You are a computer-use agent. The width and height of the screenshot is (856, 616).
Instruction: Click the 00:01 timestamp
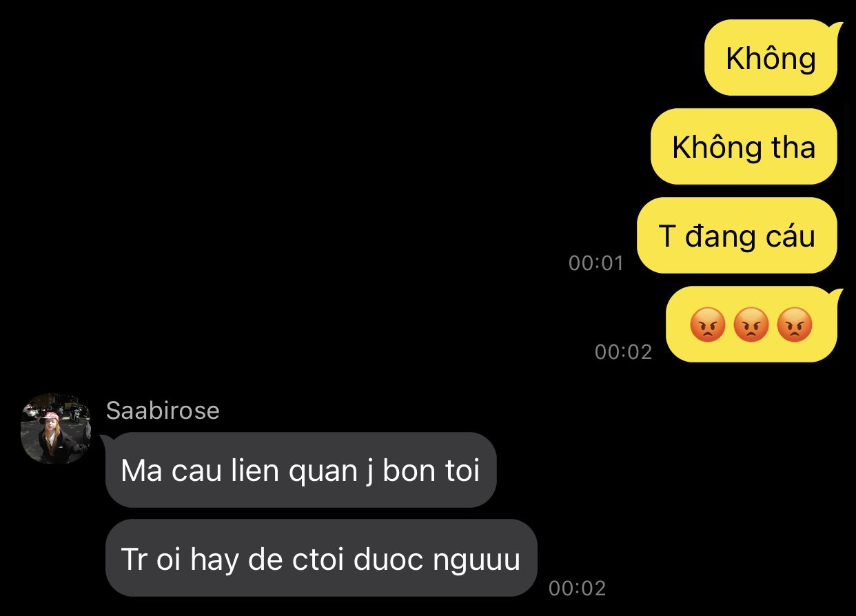coord(595,263)
